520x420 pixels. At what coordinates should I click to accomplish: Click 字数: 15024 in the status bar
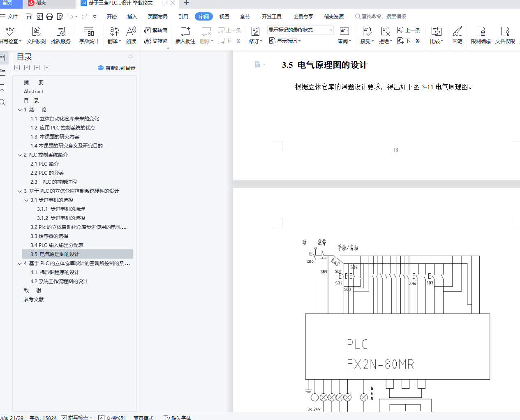coord(43,418)
